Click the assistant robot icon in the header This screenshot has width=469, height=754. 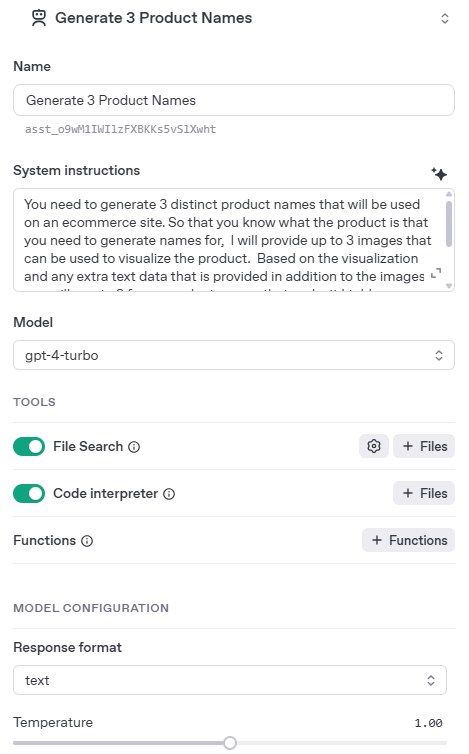click(x=39, y=18)
